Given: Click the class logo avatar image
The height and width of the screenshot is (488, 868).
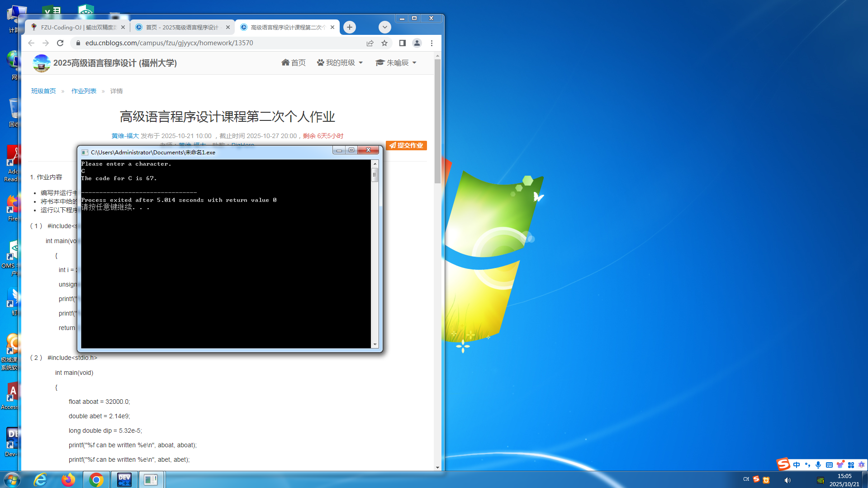Looking at the screenshot, I should click(x=42, y=63).
